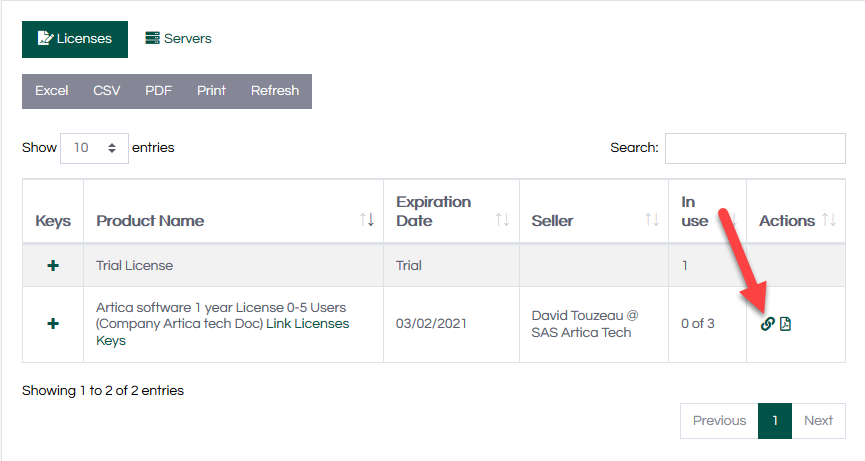
Task: Focus the Search input field
Action: click(x=755, y=147)
